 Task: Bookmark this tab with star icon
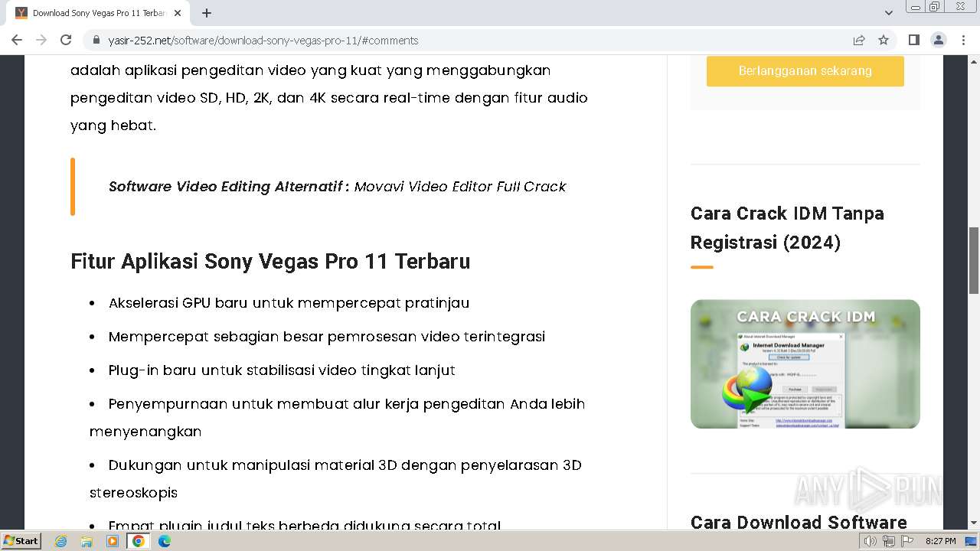tap(884, 40)
